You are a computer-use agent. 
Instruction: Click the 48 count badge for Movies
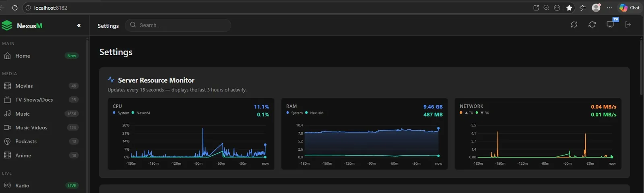[74, 86]
